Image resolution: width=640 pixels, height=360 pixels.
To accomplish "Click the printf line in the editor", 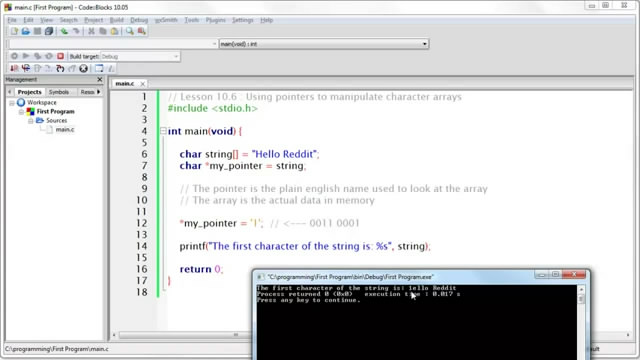I will coord(305,246).
